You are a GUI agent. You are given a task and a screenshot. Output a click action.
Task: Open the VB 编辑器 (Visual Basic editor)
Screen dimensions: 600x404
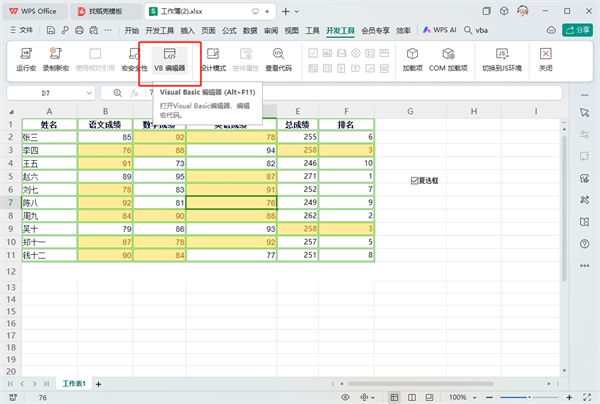pos(169,59)
